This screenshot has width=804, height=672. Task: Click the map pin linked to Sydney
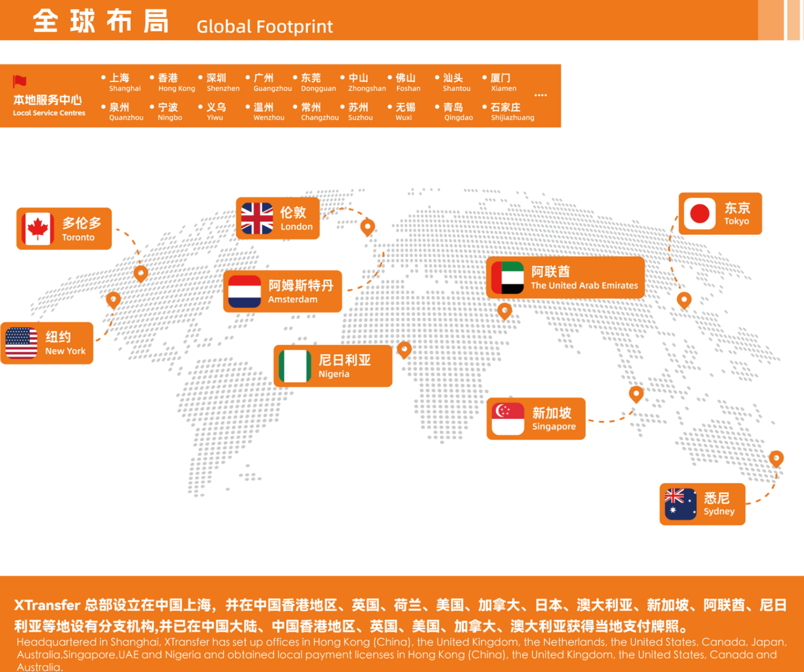tap(776, 458)
